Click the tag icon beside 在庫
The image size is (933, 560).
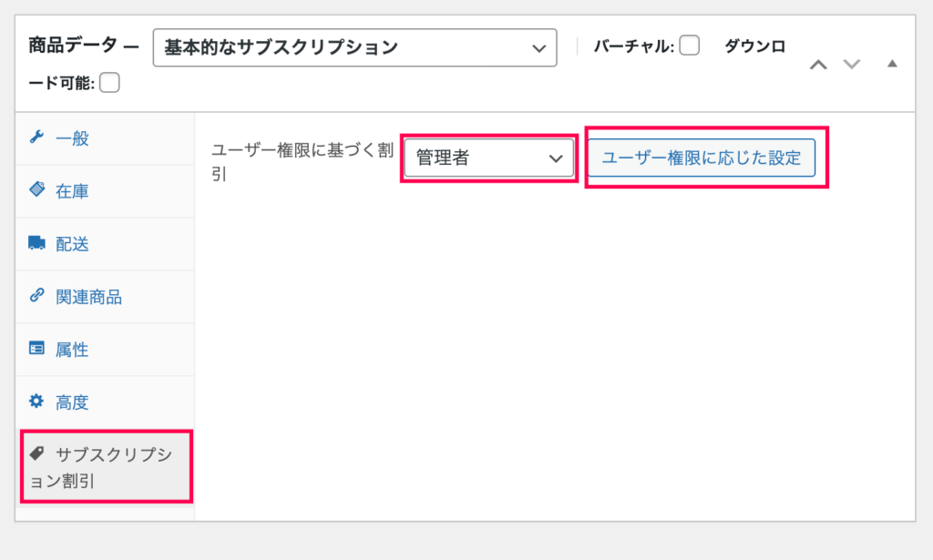tap(36, 189)
